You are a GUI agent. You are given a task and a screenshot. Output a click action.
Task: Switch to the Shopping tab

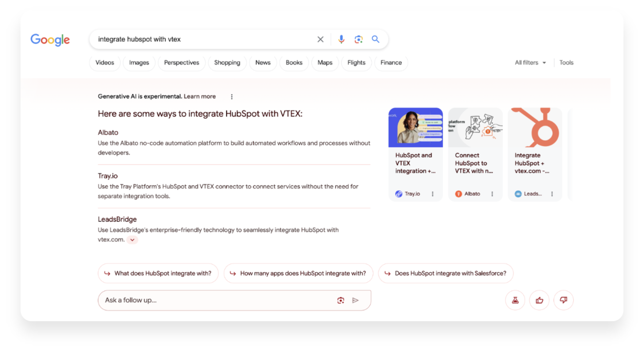227,63
